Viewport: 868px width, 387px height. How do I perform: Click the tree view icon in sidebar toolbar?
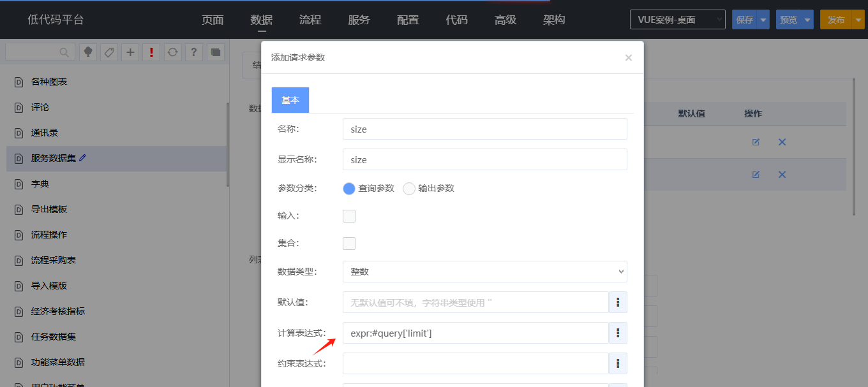pyautogui.click(x=88, y=52)
